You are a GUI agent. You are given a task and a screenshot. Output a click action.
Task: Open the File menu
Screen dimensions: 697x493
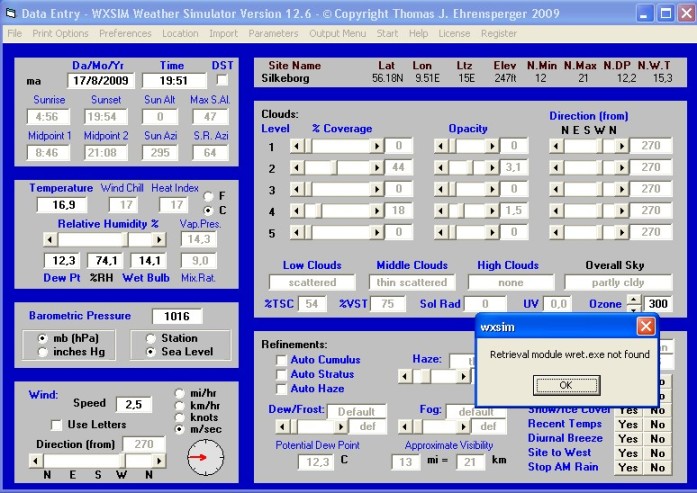point(15,33)
